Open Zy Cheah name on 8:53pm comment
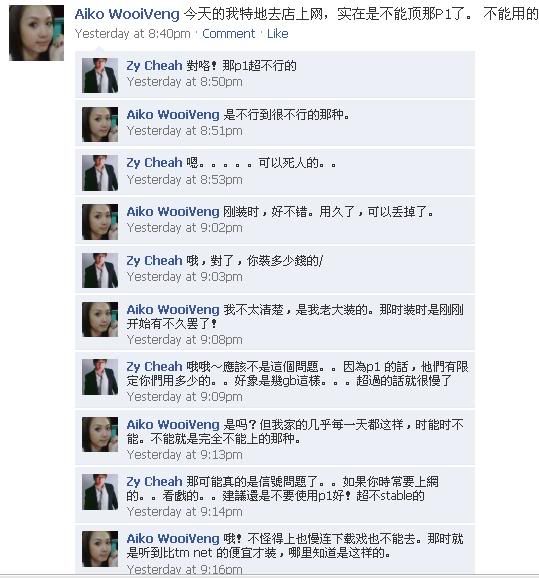The image size is (539, 578). [154, 163]
